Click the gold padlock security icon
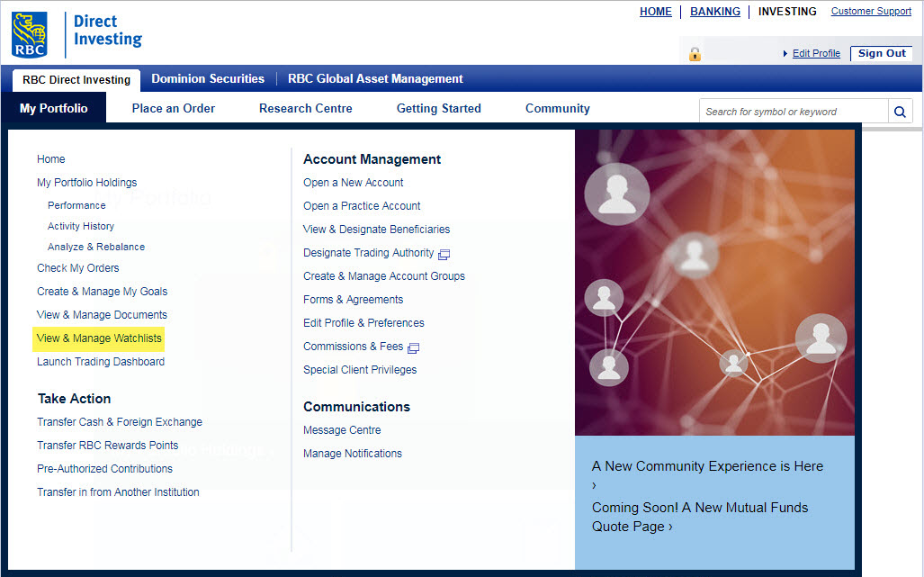Viewport: 924px width, 577px height. pyautogui.click(x=695, y=54)
